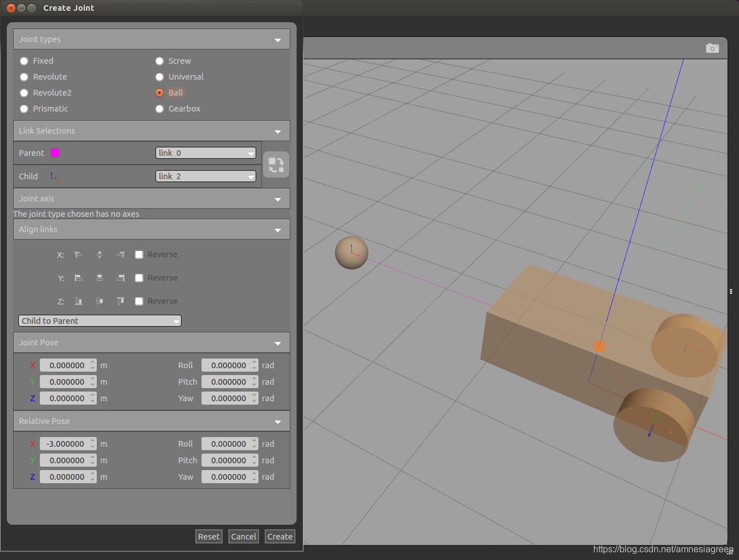Align Z min icon

coord(79,301)
